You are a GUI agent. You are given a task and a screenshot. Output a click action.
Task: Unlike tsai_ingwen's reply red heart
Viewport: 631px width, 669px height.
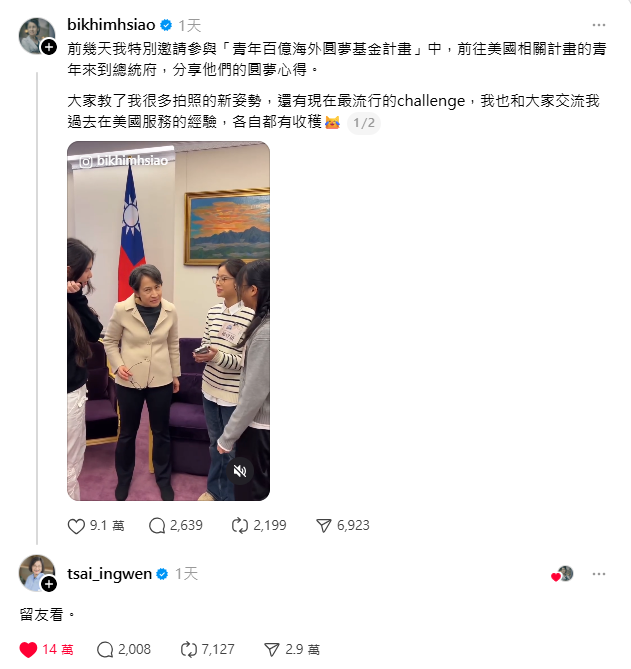(x=28, y=649)
